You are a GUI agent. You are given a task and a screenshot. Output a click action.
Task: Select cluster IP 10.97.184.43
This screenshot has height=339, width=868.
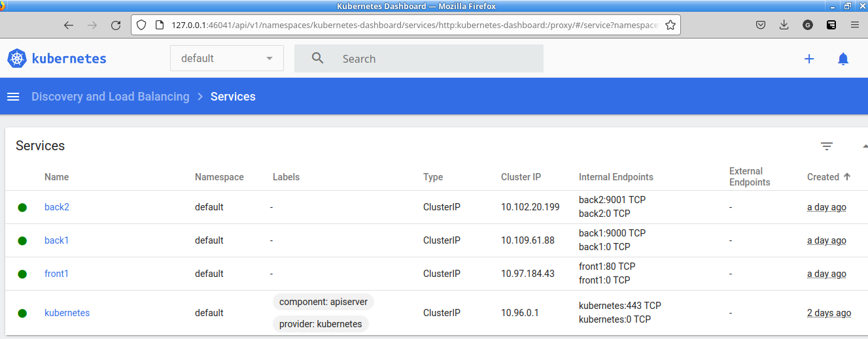tap(528, 274)
